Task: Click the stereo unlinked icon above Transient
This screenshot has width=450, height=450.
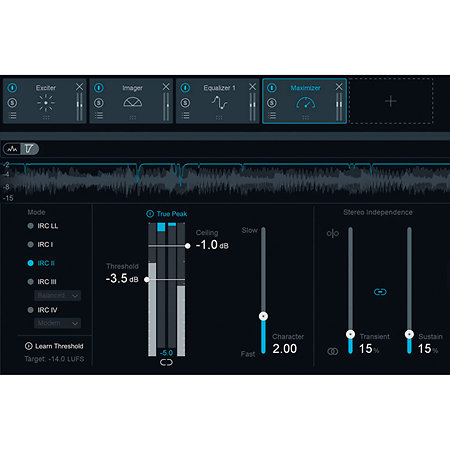Action: coord(333,233)
